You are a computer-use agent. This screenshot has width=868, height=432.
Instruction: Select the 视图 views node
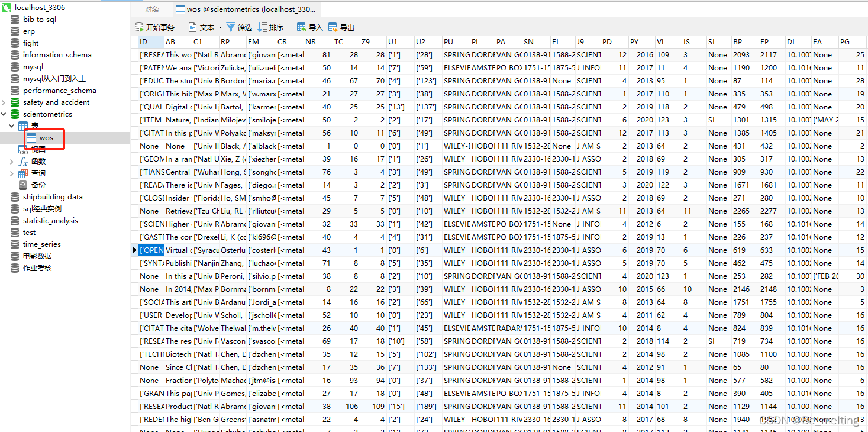(x=38, y=150)
